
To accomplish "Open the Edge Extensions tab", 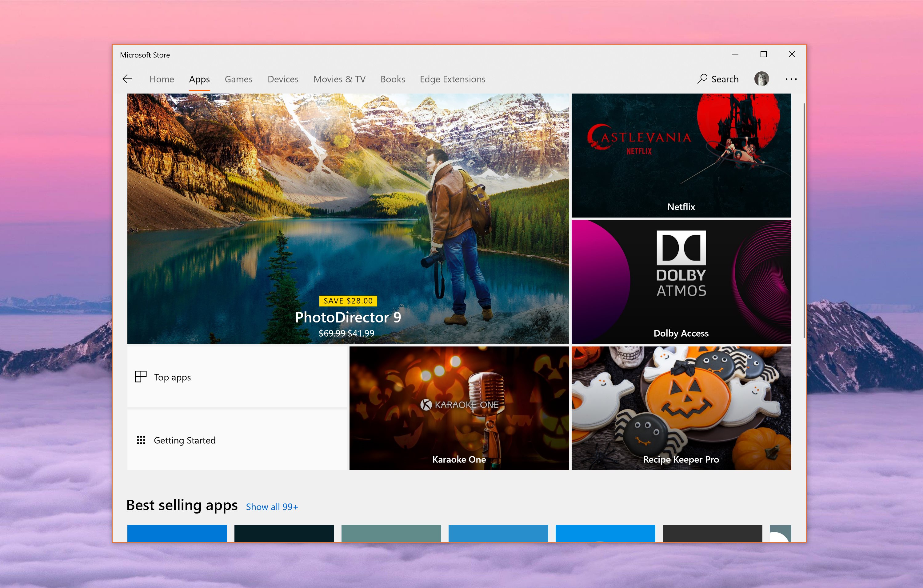I will coord(452,79).
